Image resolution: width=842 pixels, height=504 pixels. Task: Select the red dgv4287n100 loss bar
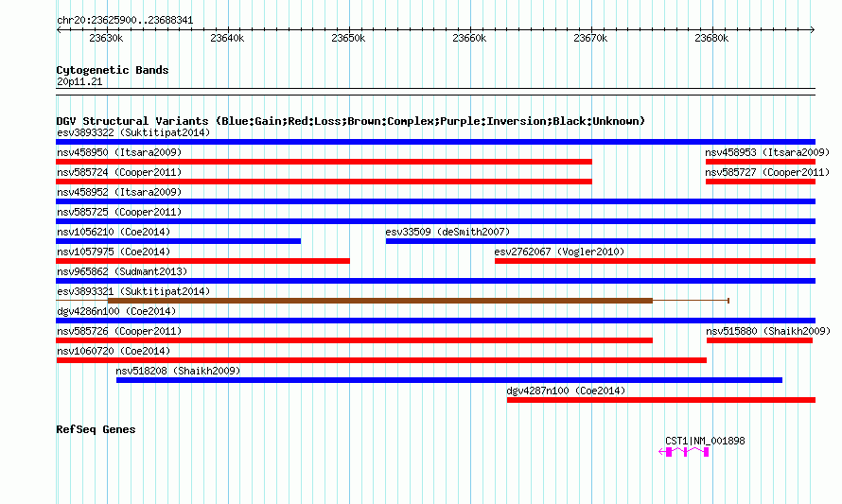click(661, 400)
